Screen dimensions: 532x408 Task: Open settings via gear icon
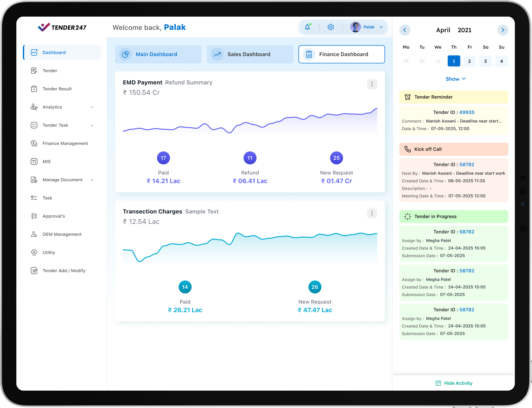click(331, 27)
